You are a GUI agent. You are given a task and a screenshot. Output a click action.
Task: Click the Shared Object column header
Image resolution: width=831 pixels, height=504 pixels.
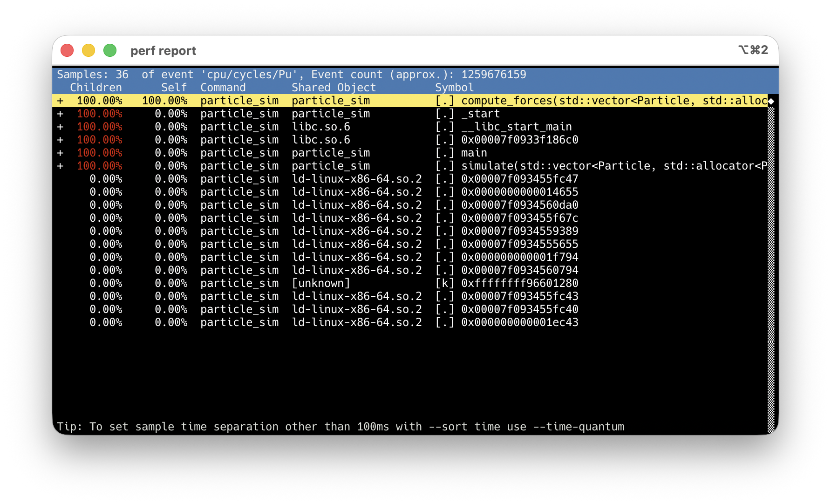click(x=334, y=88)
